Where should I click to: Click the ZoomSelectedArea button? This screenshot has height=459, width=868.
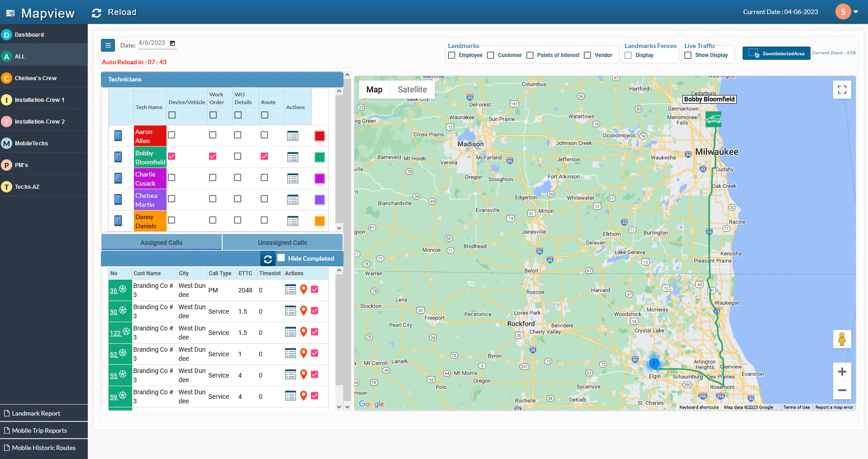click(776, 53)
